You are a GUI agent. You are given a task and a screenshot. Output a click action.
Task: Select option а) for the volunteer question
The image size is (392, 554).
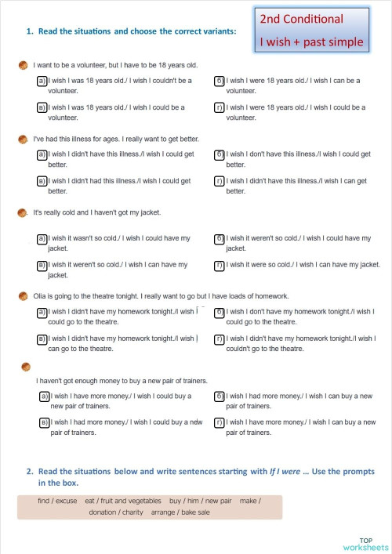(x=42, y=81)
